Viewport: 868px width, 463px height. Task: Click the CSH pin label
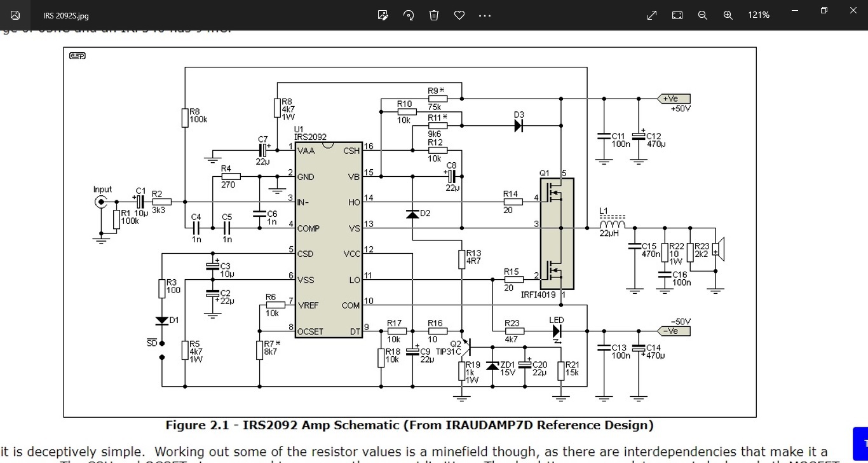coord(351,151)
